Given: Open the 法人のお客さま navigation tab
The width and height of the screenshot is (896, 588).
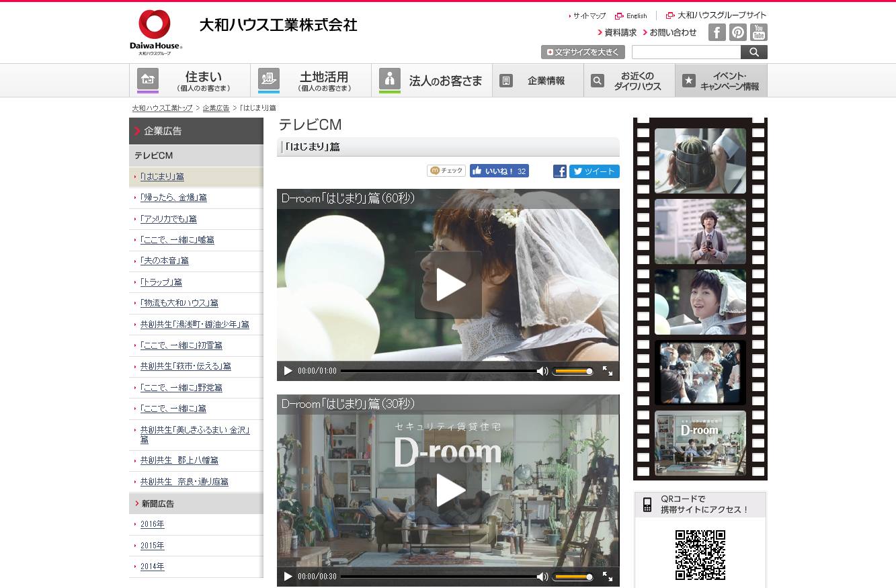Looking at the screenshot, I should [432, 81].
